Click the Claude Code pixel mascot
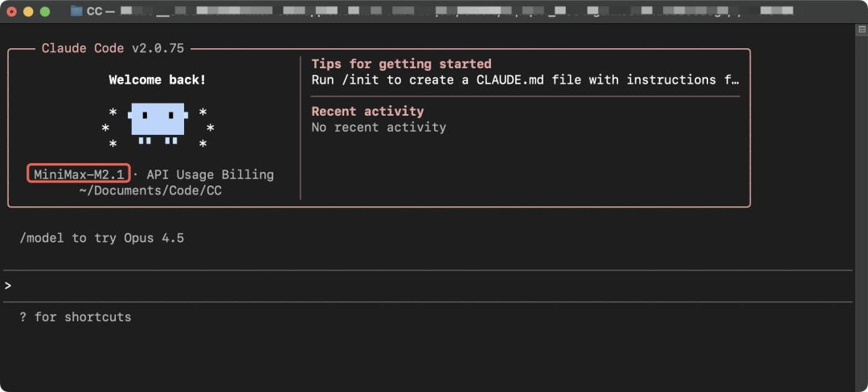 [158, 121]
